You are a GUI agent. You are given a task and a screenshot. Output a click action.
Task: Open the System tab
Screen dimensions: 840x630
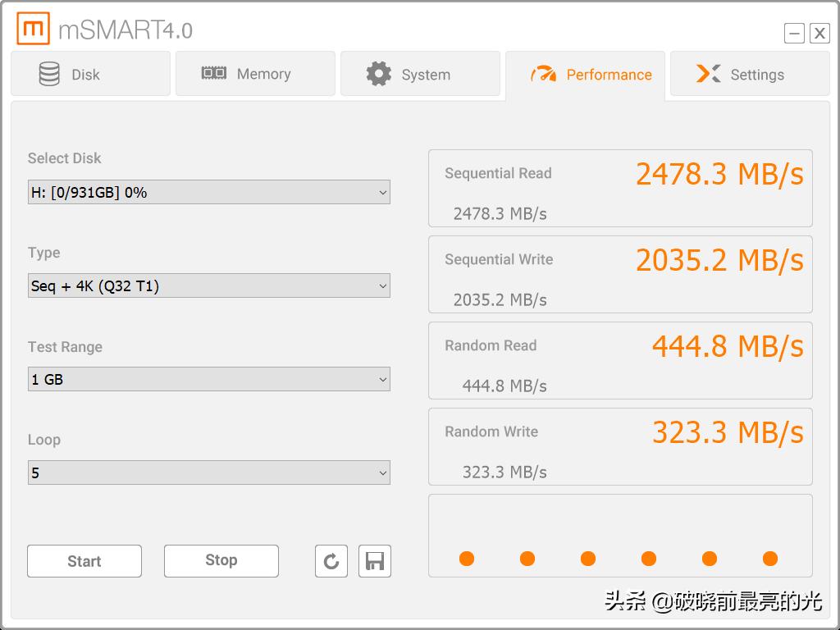421,74
